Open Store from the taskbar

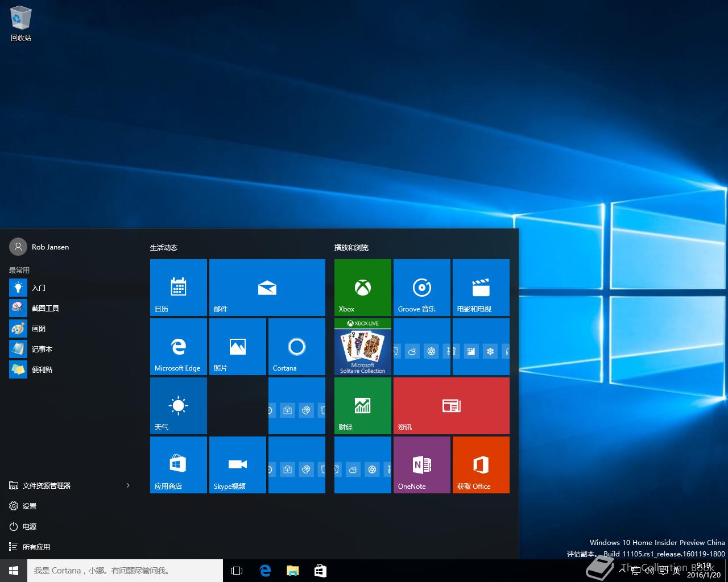(x=320, y=571)
